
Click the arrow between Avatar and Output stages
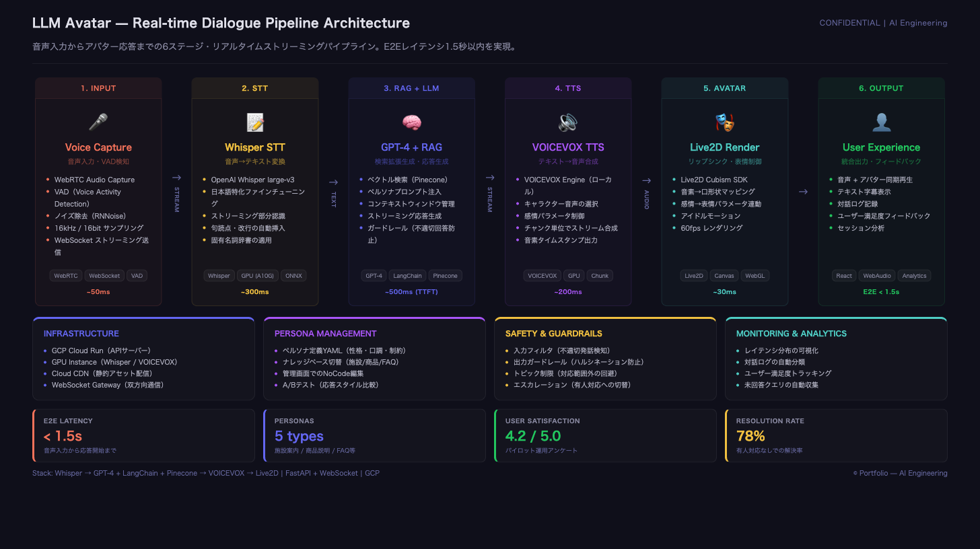[803, 192]
